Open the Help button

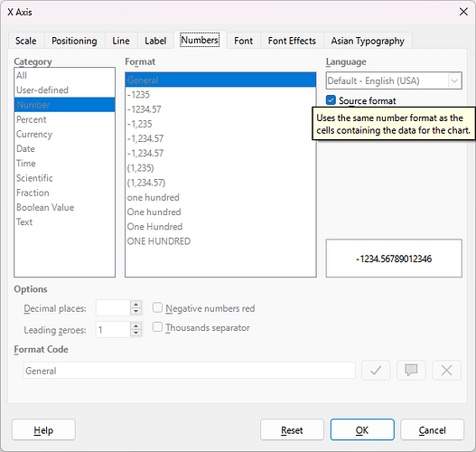pyautogui.click(x=43, y=429)
